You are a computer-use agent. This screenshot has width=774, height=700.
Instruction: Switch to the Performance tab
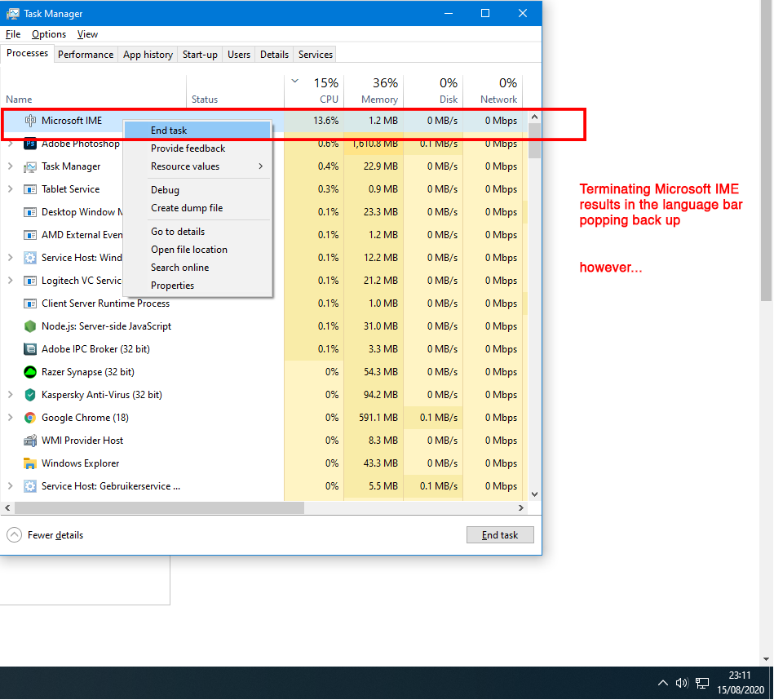86,55
